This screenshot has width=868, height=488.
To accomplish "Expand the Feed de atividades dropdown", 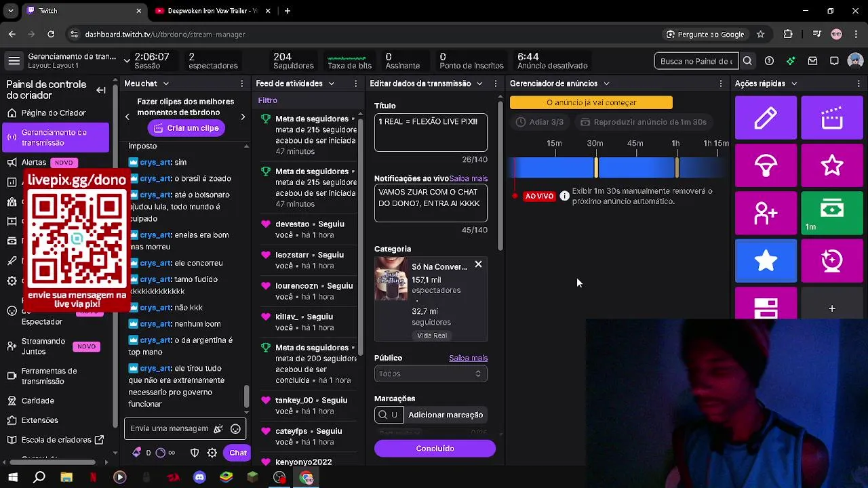I will (x=331, y=83).
